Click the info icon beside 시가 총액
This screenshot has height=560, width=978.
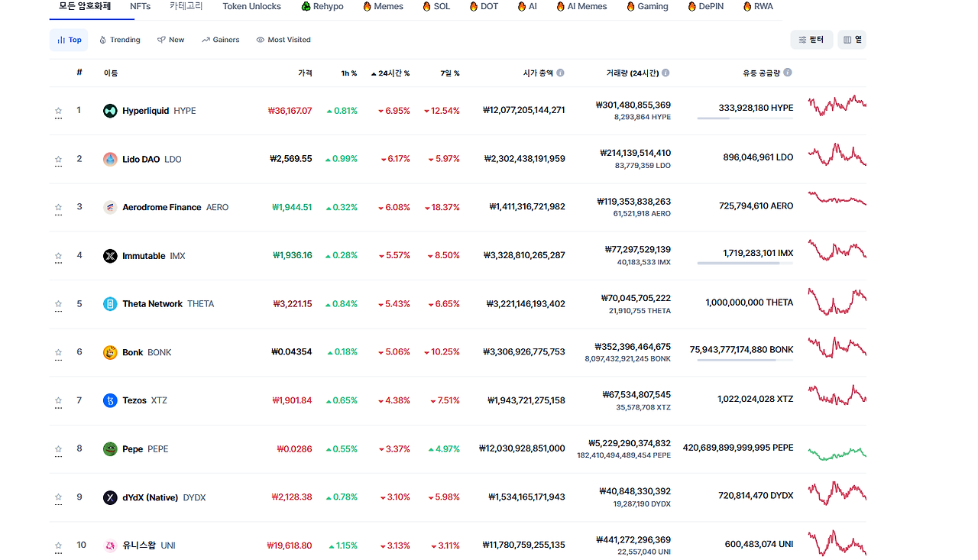(x=560, y=73)
